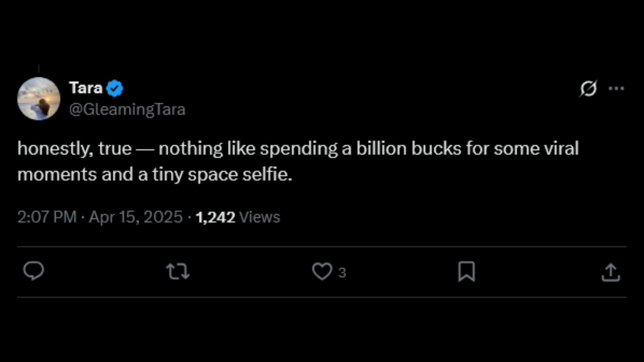
Task: Click the Grok explain icon
Action: tap(588, 88)
